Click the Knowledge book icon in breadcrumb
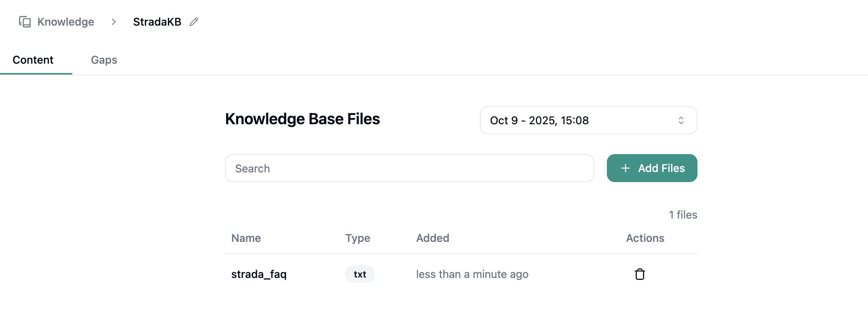The image size is (868, 323). click(x=25, y=22)
